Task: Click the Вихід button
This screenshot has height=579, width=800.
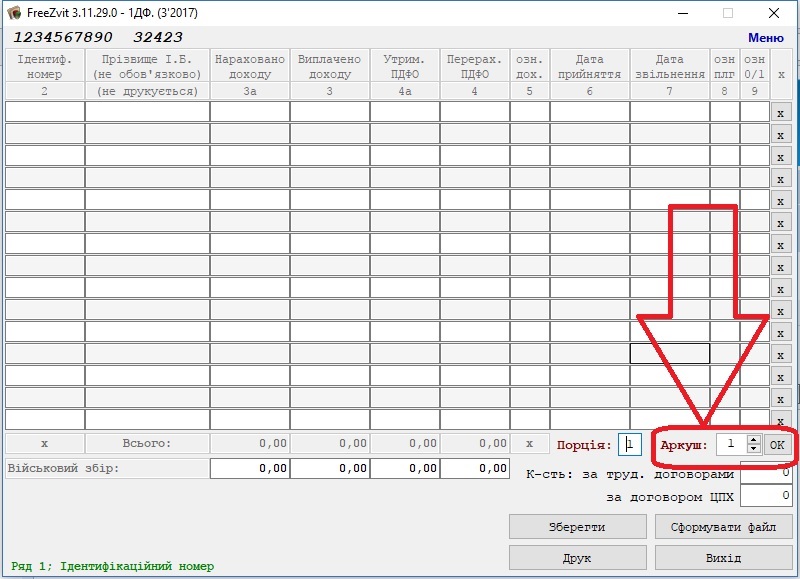Action: click(x=723, y=558)
